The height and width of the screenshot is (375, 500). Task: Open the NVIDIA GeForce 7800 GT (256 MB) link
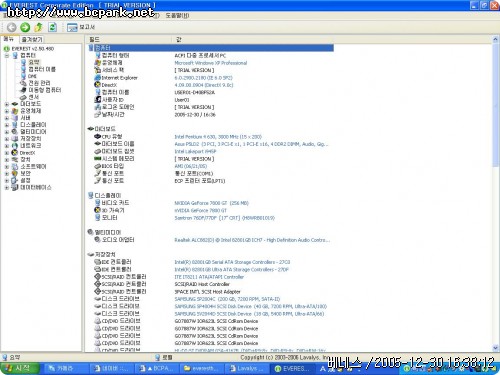coord(211,203)
